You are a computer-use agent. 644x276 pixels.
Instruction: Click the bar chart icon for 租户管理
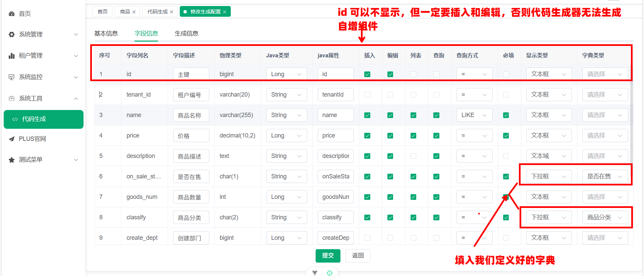tap(12, 56)
